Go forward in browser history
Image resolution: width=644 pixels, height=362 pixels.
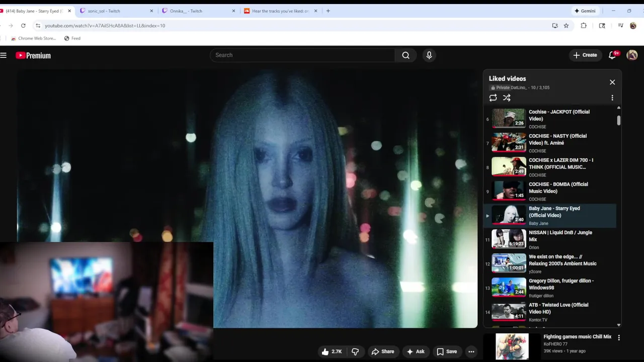tap(11, 26)
